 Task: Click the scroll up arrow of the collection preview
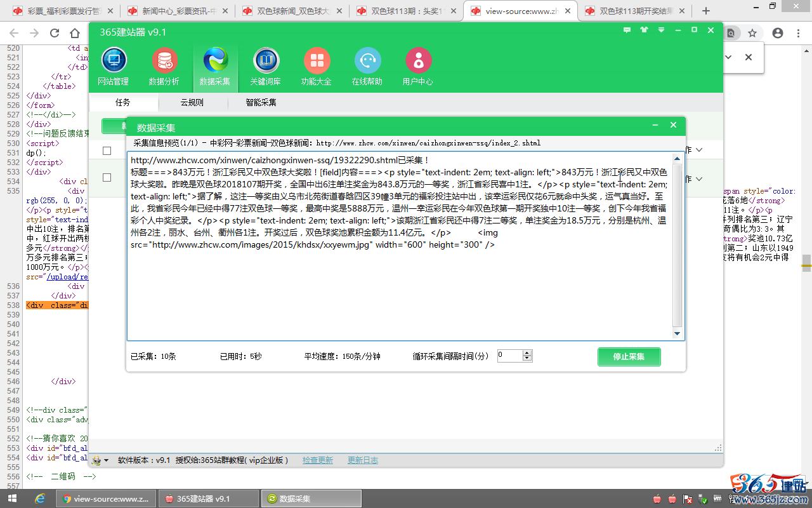[x=677, y=158]
